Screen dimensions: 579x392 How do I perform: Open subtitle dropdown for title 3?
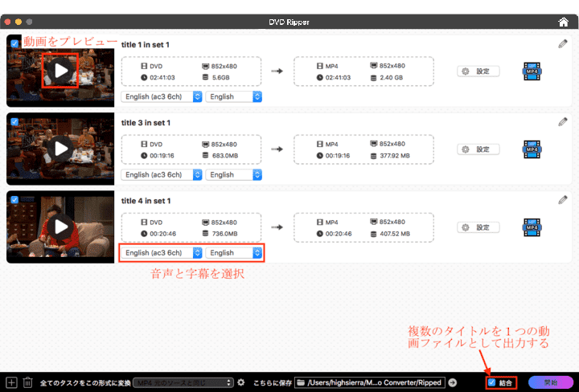234,175
